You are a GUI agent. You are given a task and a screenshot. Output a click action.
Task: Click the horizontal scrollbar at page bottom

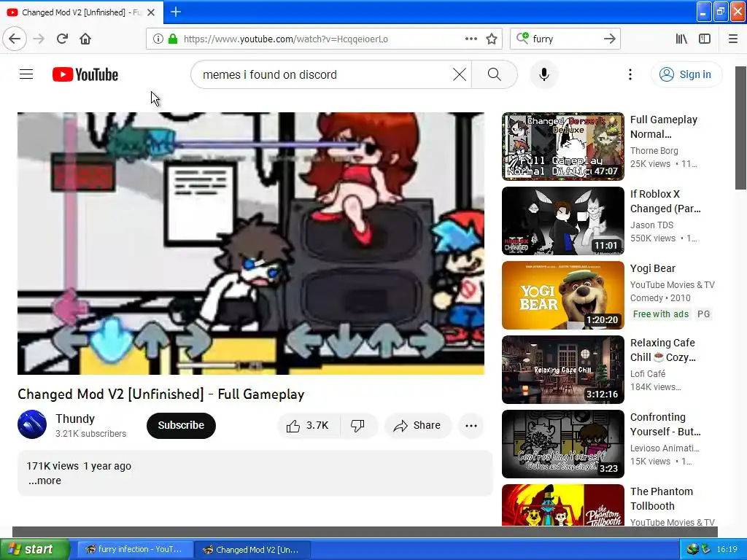(365, 532)
